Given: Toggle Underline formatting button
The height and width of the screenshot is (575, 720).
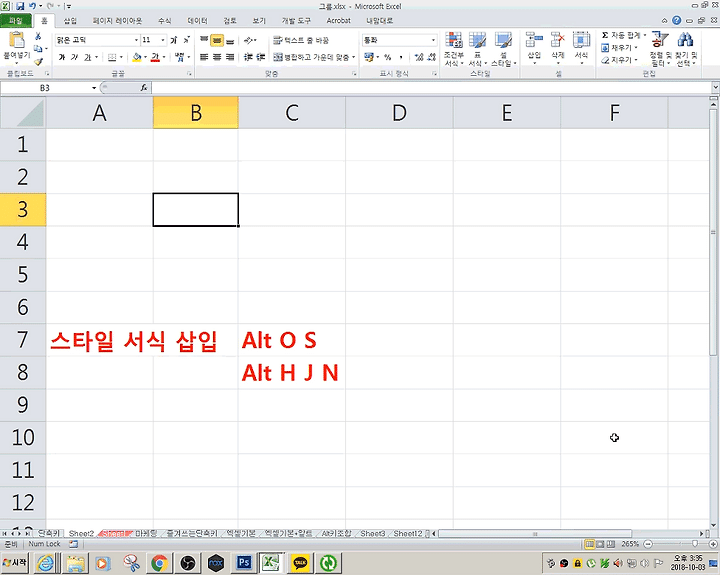Looking at the screenshot, I should tap(87, 57).
